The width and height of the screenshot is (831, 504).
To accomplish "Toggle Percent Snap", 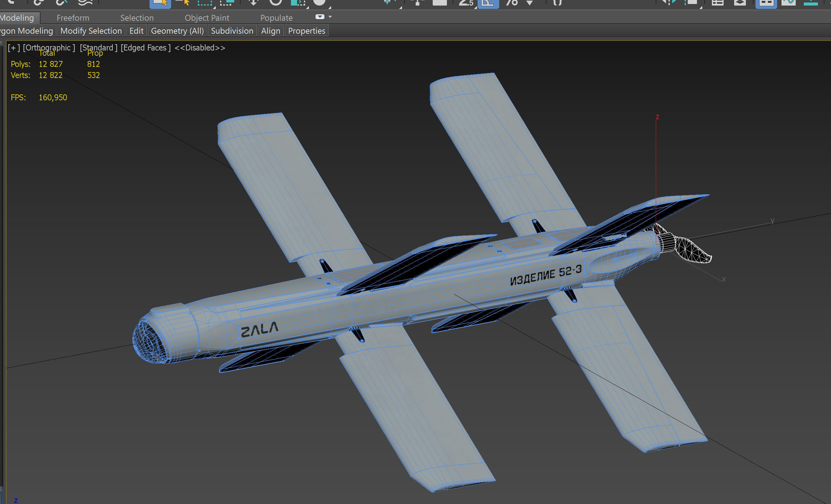I will pyautogui.click(x=512, y=3).
